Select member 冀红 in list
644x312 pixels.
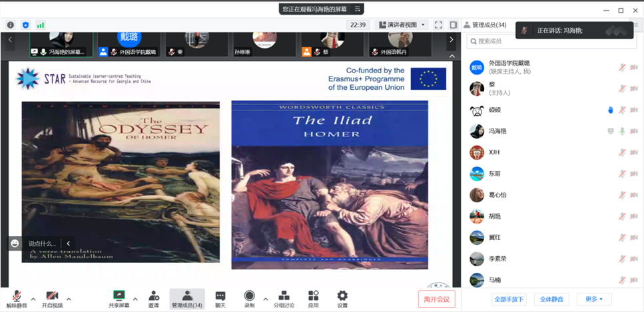point(553,237)
